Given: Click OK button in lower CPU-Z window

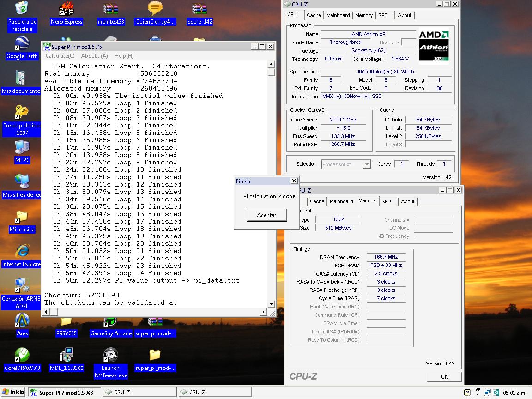Looking at the screenshot, I should [444, 377].
